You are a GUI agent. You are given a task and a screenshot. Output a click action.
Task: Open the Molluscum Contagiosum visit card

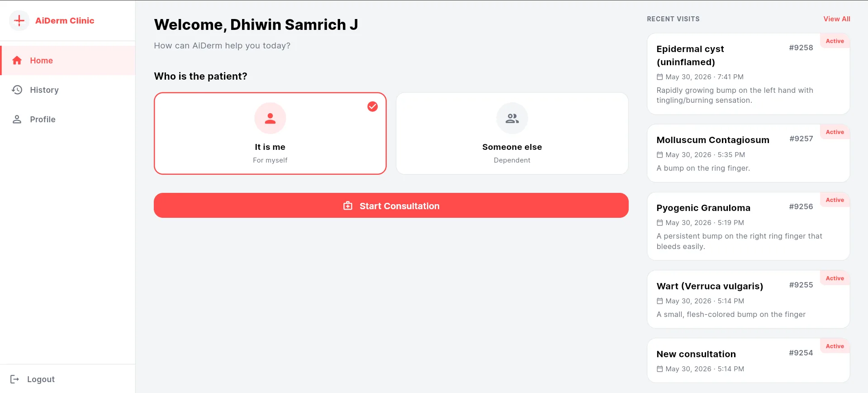point(748,153)
